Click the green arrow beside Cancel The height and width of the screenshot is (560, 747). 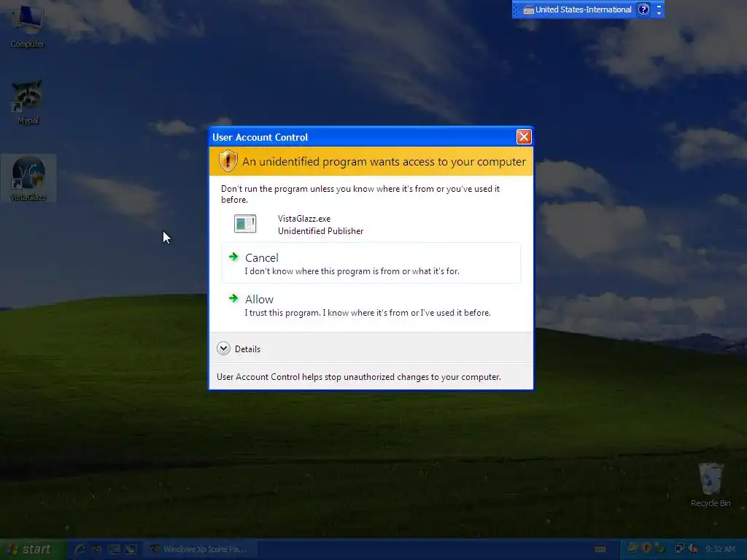233,257
